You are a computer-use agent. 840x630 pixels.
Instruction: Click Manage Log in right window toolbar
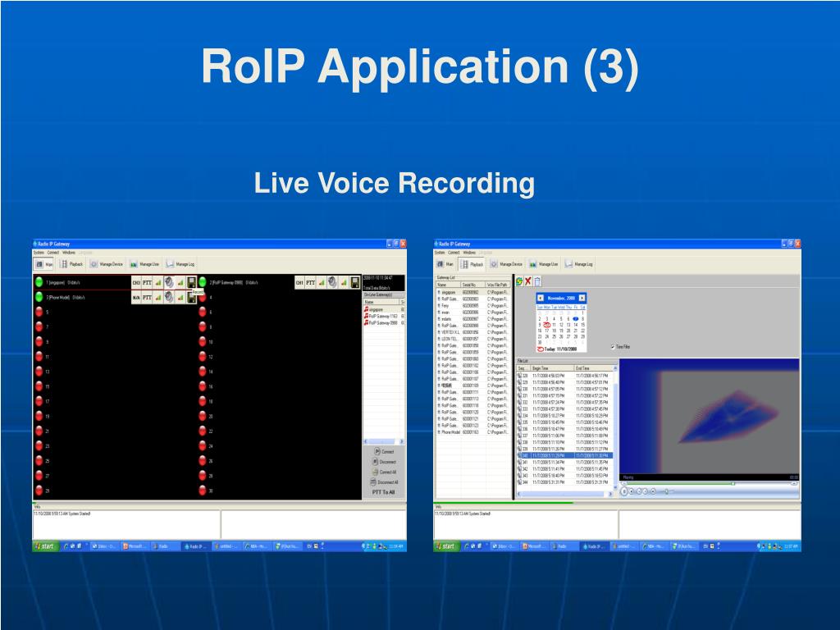pyautogui.click(x=578, y=264)
